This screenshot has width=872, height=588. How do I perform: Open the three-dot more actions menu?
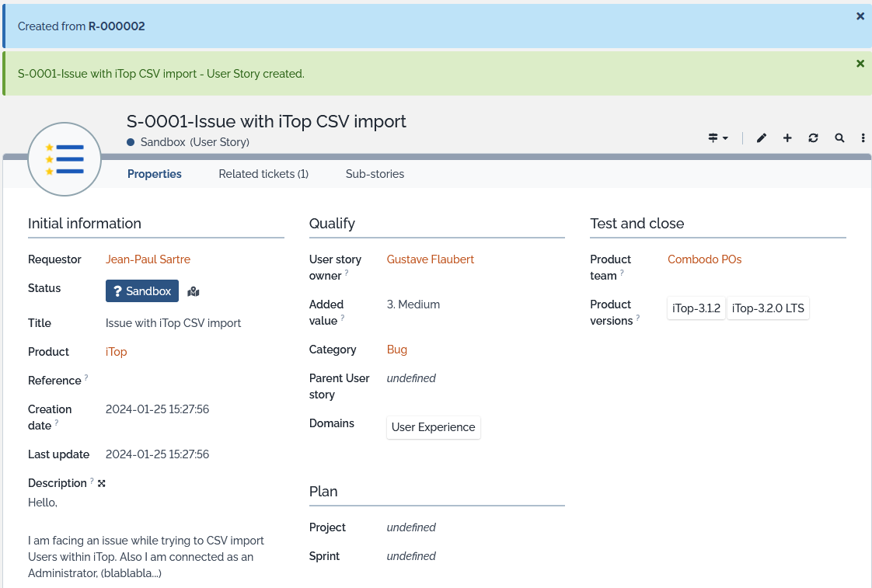click(x=863, y=138)
